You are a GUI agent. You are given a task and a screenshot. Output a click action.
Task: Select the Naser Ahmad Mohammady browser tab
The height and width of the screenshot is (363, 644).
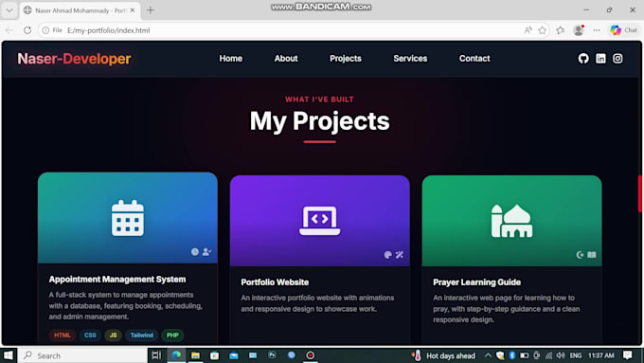tap(80, 10)
